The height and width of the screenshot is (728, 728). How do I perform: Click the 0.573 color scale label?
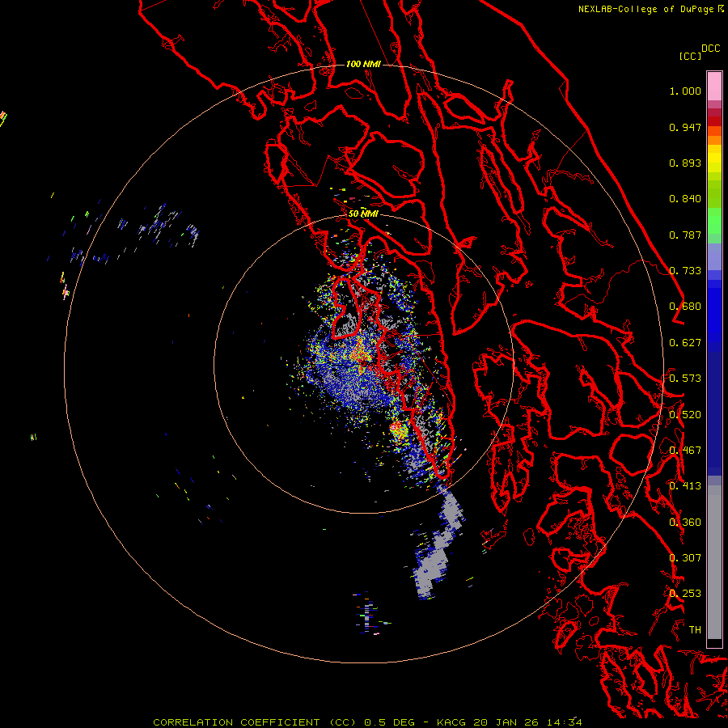[x=685, y=379]
